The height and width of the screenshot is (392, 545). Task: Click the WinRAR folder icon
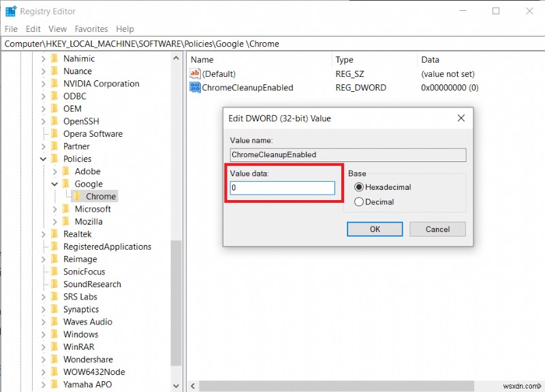click(54, 346)
